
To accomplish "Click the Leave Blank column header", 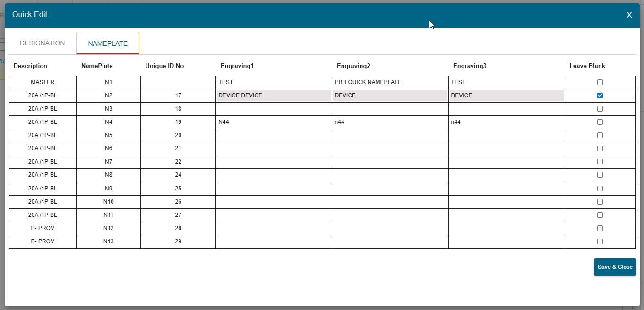I will [x=587, y=66].
